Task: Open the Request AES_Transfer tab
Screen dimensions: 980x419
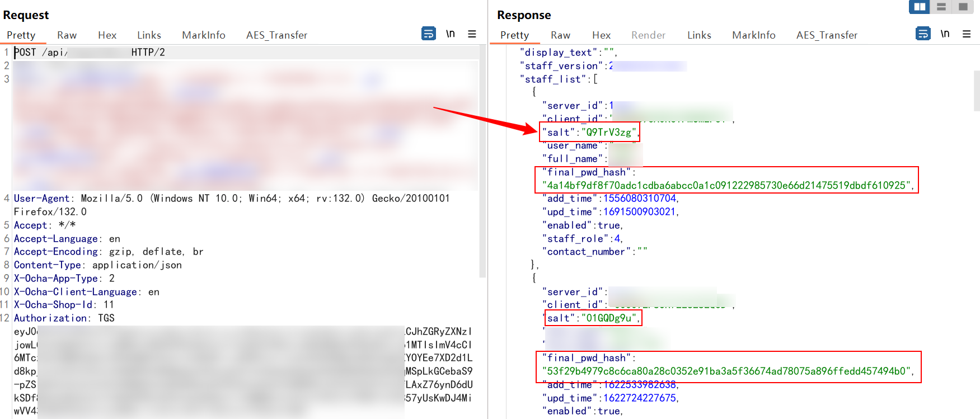Action: 276,35
